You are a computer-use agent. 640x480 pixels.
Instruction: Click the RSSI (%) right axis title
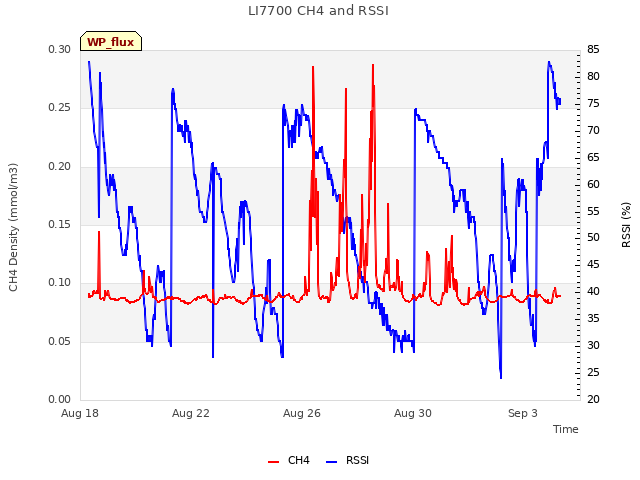[626, 225]
